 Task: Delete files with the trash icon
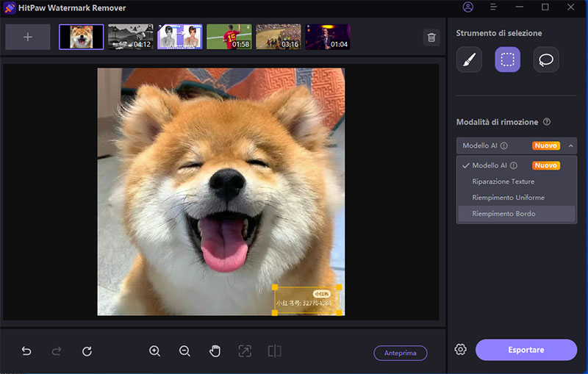click(x=431, y=37)
